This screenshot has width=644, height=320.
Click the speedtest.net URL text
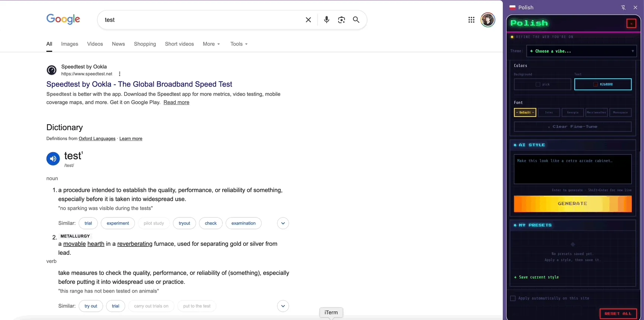point(86,74)
